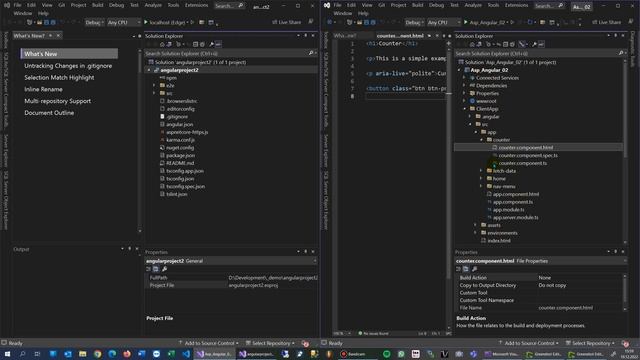Viewport: 640px width, 360px height.
Task: Click Switch Views icon in right Solution Explorer toolbar
Action: (x=480, y=44)
